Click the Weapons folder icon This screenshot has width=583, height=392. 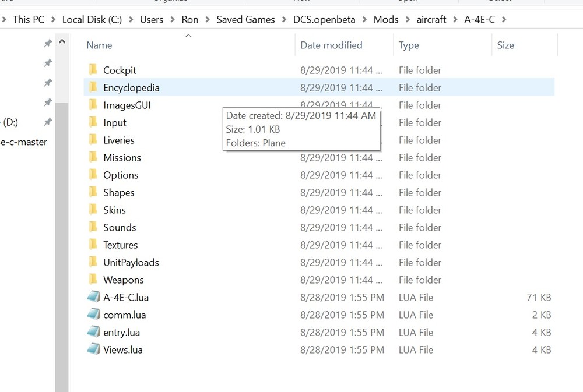[x=93, y=280]
